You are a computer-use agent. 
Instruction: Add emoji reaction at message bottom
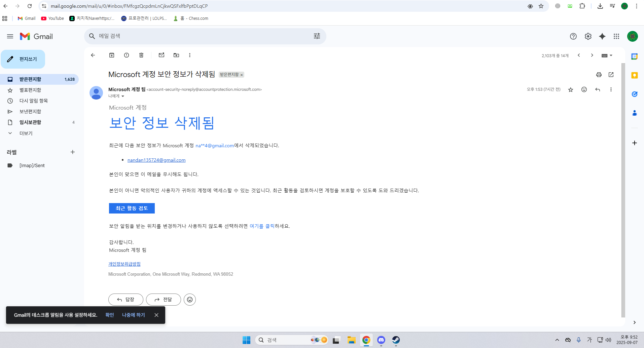[x=190, y=300]
